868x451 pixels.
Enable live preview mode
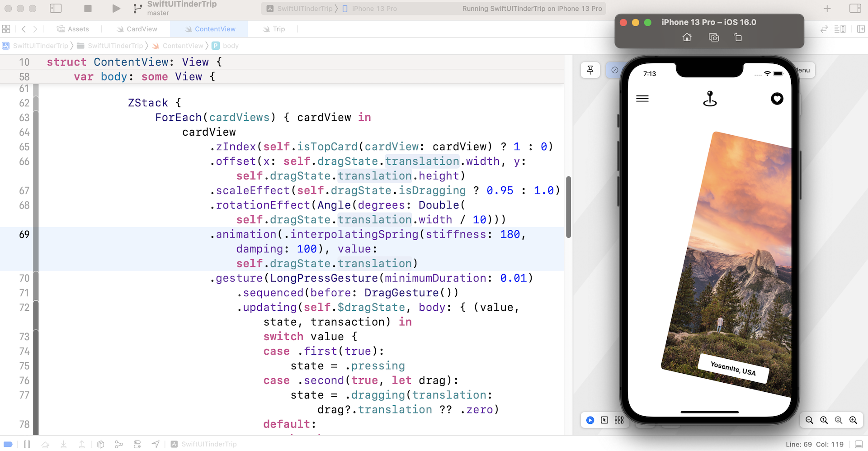tap(590, 420)
